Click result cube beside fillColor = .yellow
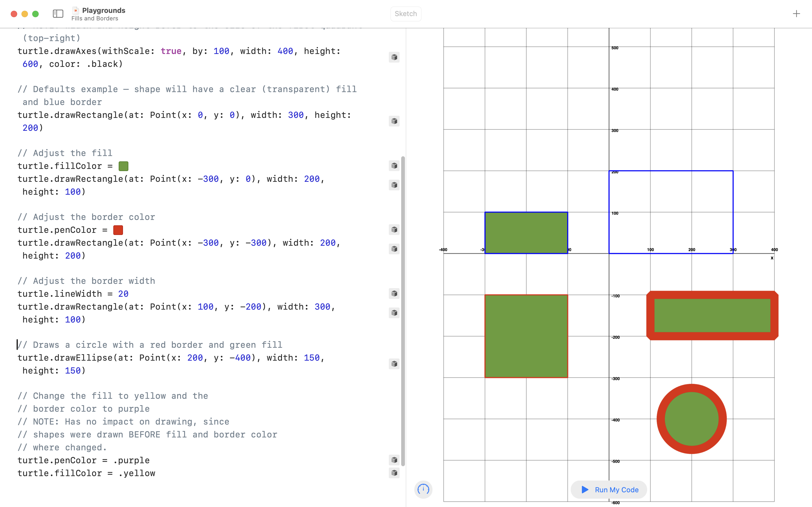812x507 pixels. (x=394, y=473)
